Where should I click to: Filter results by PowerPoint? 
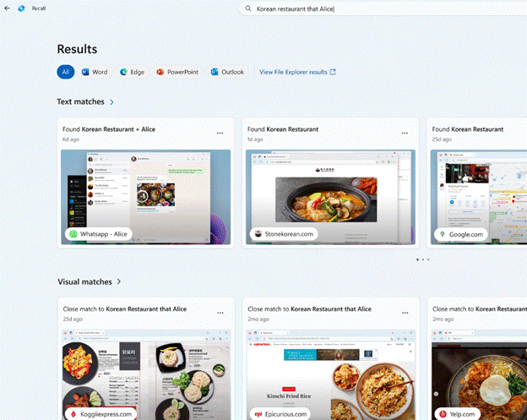click(177, 72)
